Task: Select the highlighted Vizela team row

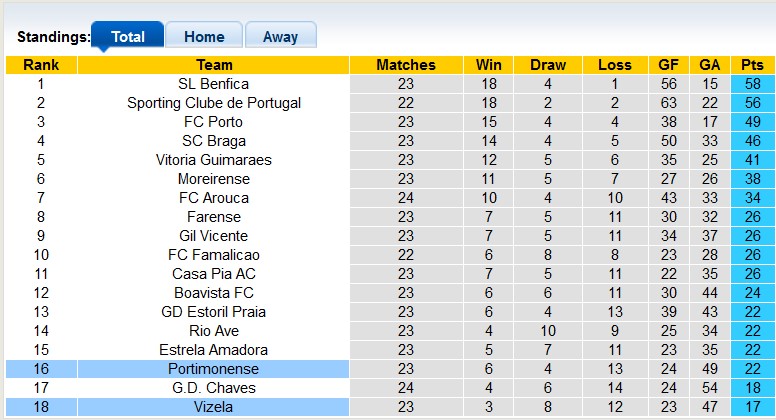Action: point(213,407)
